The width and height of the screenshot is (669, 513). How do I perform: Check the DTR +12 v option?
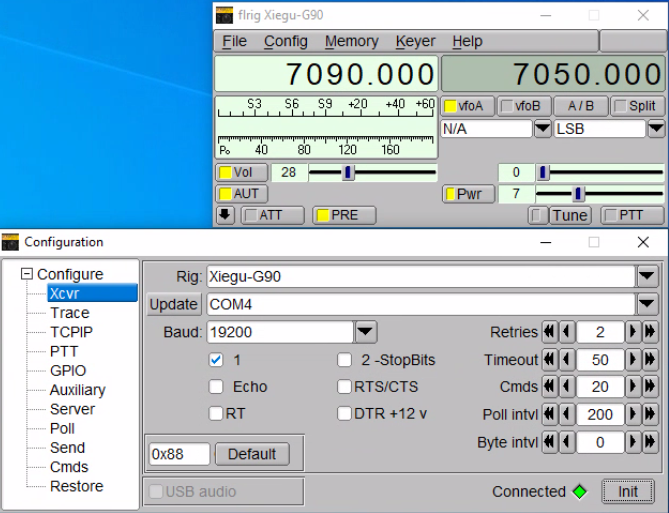[345, 413]
